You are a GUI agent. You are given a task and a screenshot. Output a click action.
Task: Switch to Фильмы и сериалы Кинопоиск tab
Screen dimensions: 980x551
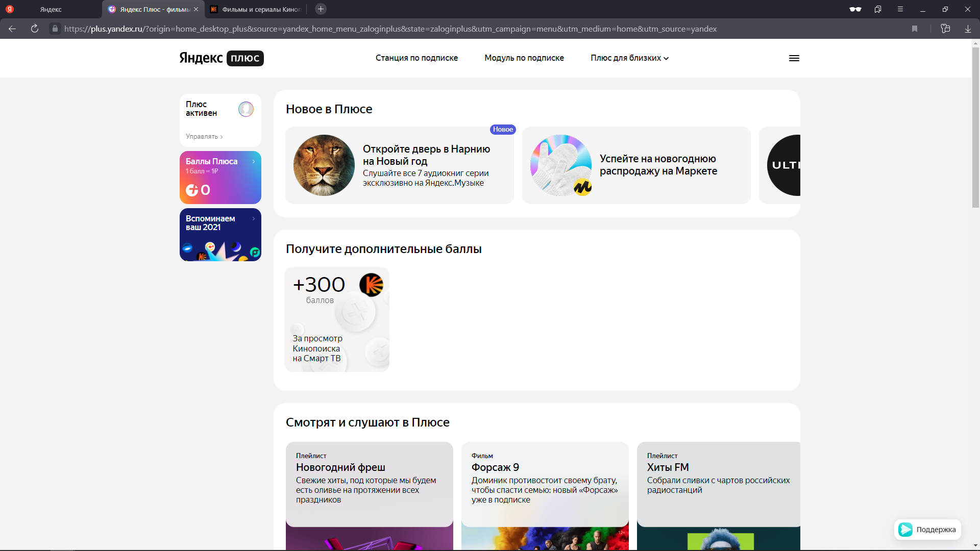[x=256, y=9]
